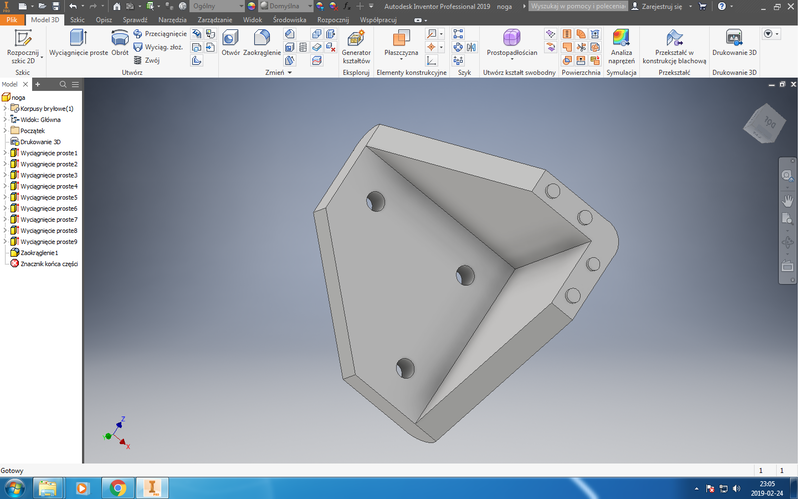Switch to the Szkic ribbon tab
The width and height of the screenshot is (800, 499).
78,19
